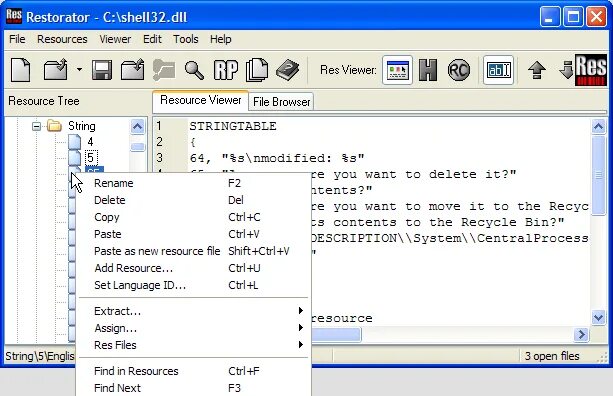Open the Help menu
Viewport: 613px width, 396px height.
pos(220,39)
